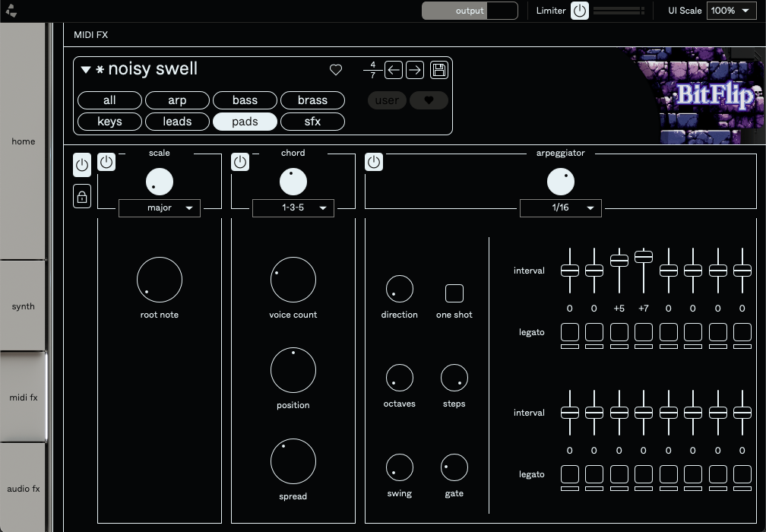The width and height of the screenshot is (766, 532).
Task: Click the MIDI FX lock icon
Action: point(82,196)
